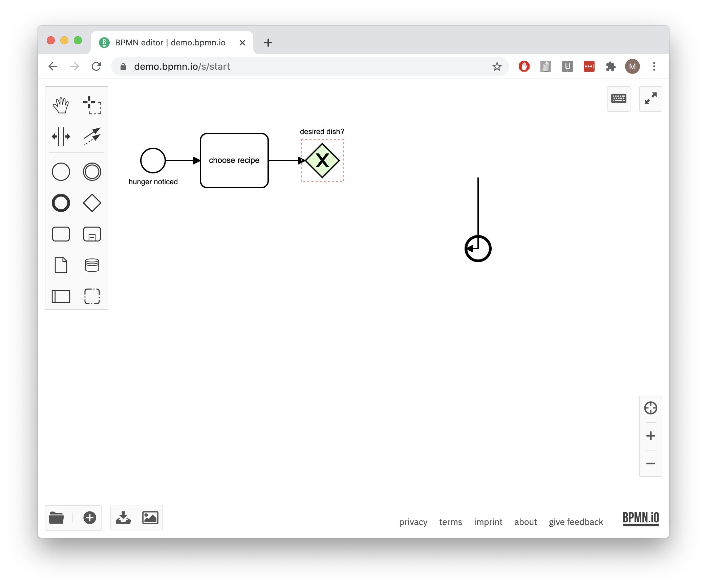The image size is (707, 588).
Task: Pick the data store shape from the palette
Action: 92,266
